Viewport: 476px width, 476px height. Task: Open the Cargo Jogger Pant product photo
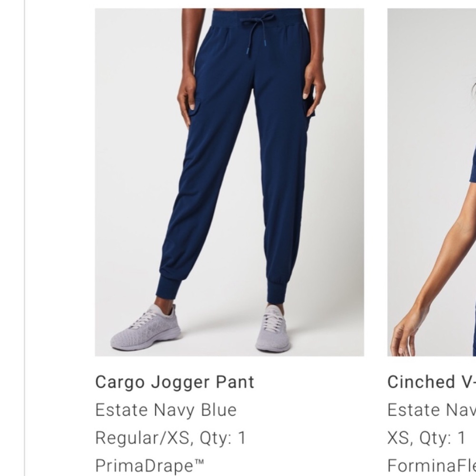pos(229,182)
